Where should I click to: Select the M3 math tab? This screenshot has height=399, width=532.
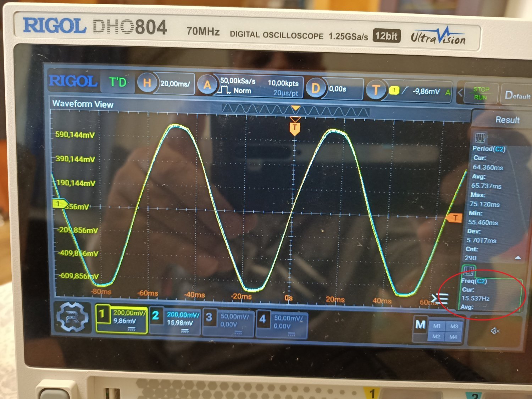[454, 326]
